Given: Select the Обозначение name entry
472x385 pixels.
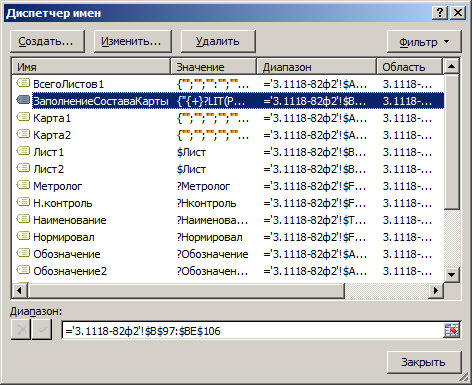Looking at the screenshot, I should pyautogui.click(x=67, y=254).
